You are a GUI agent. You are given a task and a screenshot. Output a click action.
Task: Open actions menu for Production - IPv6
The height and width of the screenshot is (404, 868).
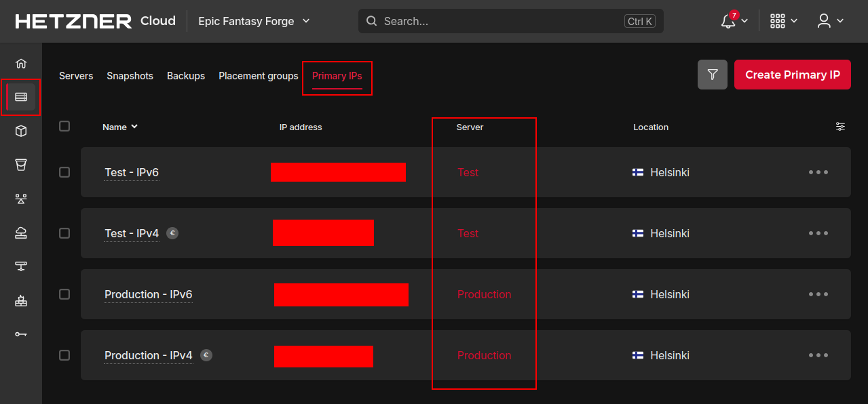818,294
